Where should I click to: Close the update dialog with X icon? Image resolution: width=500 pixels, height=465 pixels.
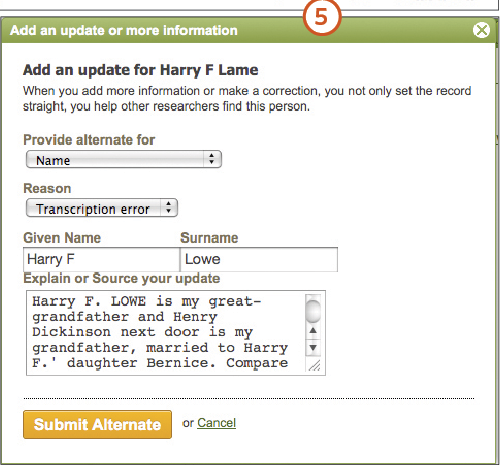point(481,30)
